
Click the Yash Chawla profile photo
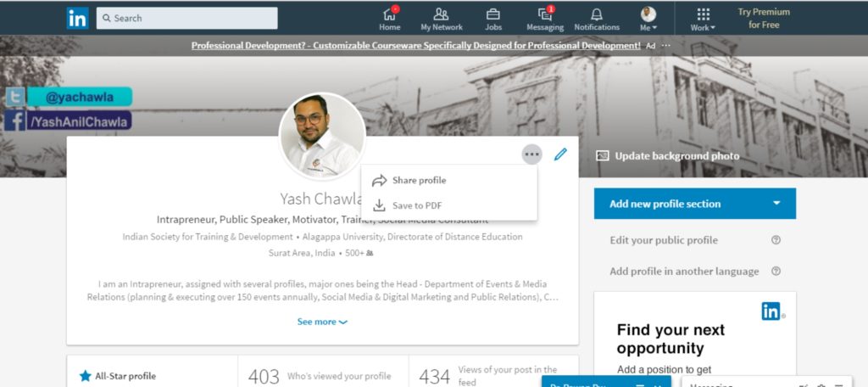(321, 136)
